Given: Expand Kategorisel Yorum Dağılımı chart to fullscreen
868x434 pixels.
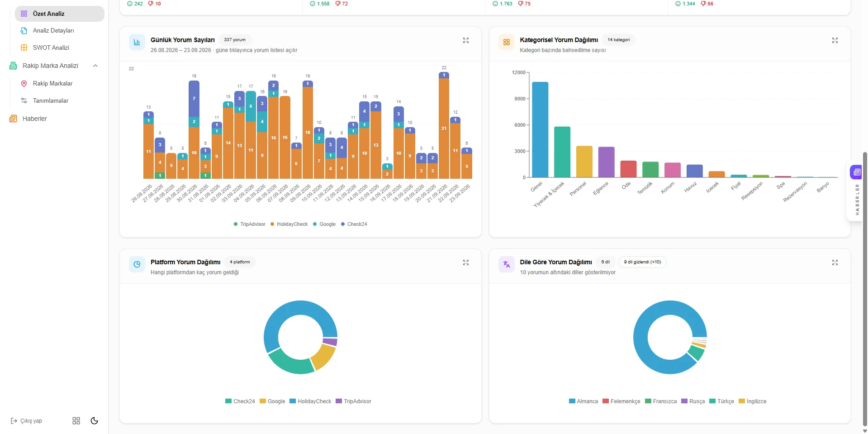Looking at the screenshot, I should (x=835, y=40).
